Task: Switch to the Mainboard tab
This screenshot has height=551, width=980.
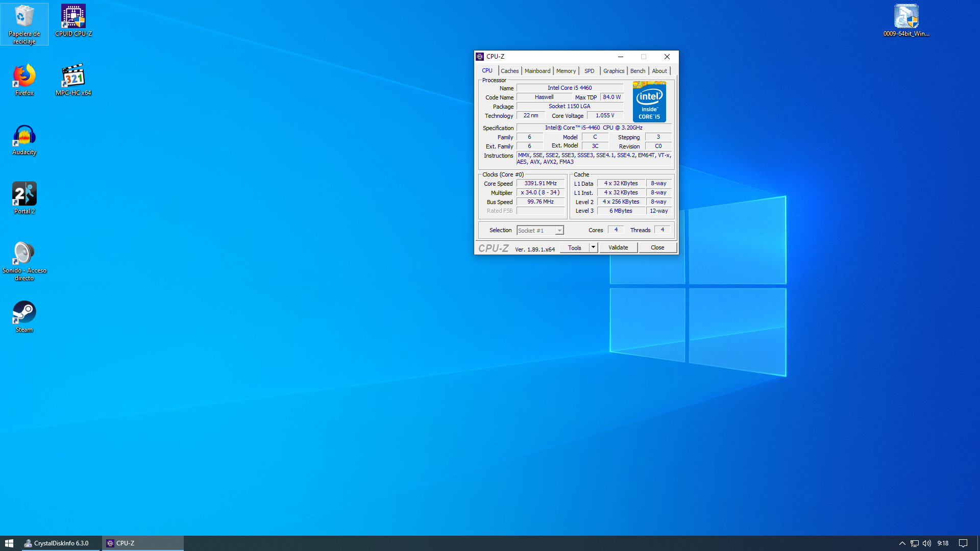Action: (537, 71)
